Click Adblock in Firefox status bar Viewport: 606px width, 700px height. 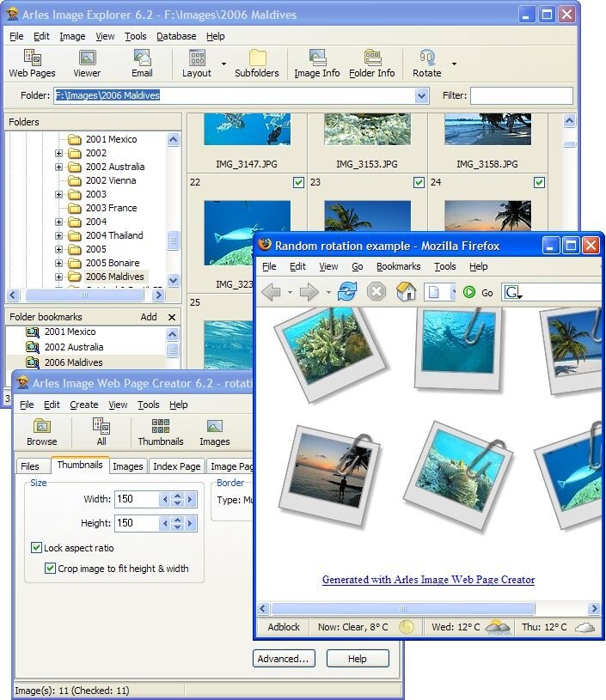[284, 627]
